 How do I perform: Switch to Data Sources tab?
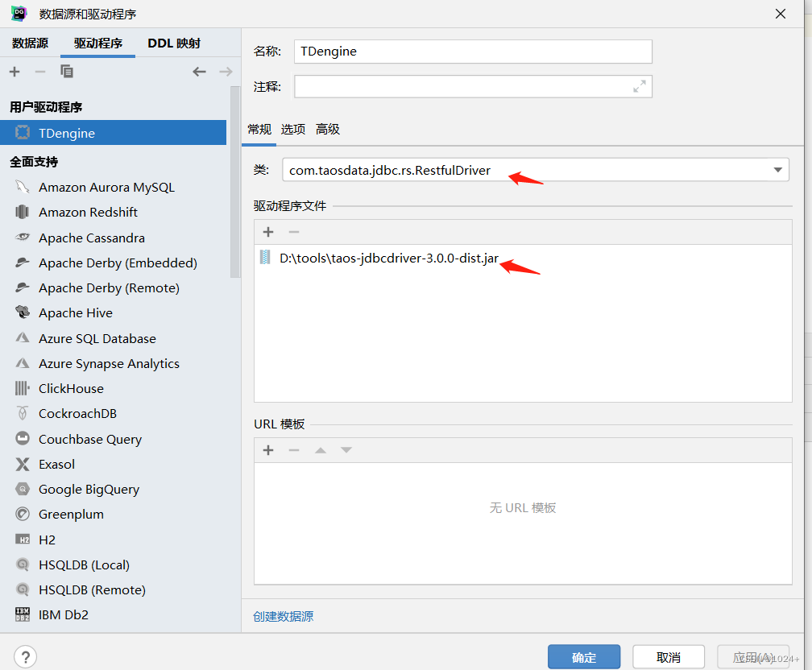click(30, 43)
